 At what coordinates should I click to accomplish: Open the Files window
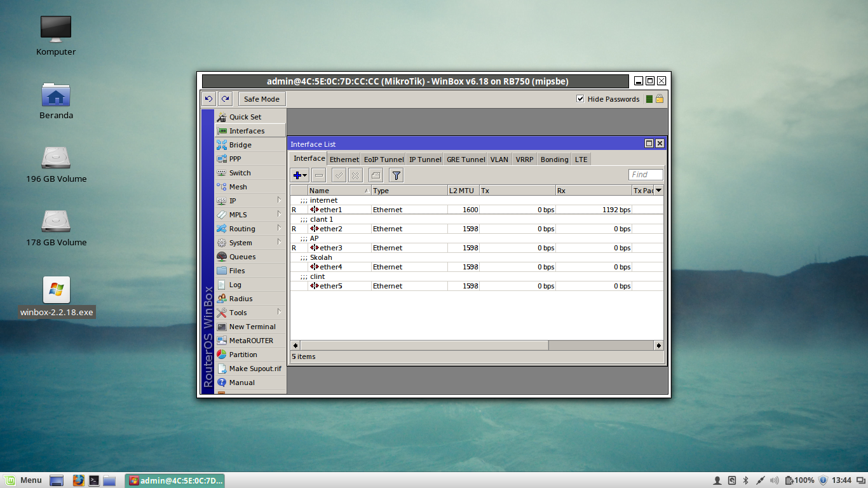tap(236, 270)
